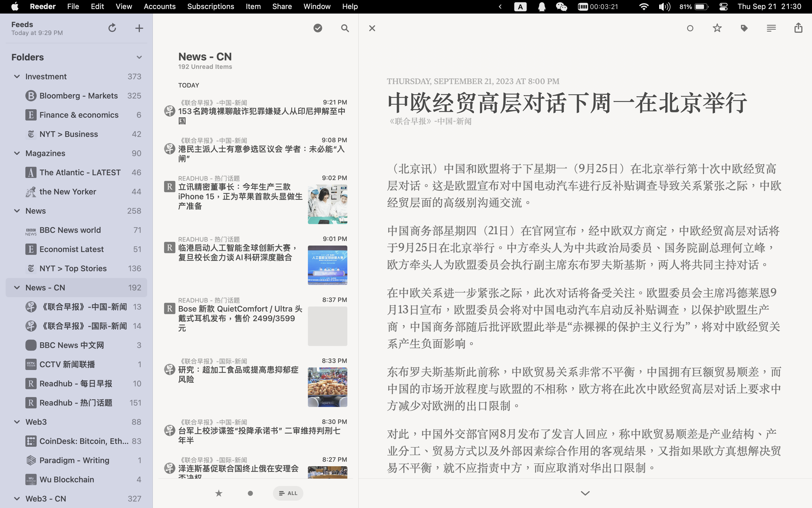Viewport: 812px width, 508px height.
Task: Open article 台军上校涉谍签“投降承诺书”
Action: pyautogui.click(x=256, y=432)
